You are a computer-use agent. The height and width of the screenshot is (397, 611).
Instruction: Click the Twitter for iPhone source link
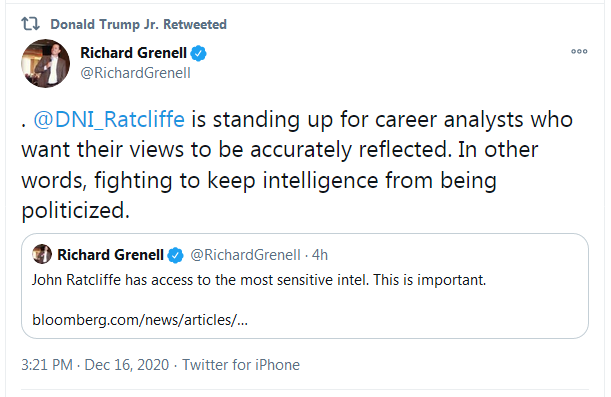point(241,365)
